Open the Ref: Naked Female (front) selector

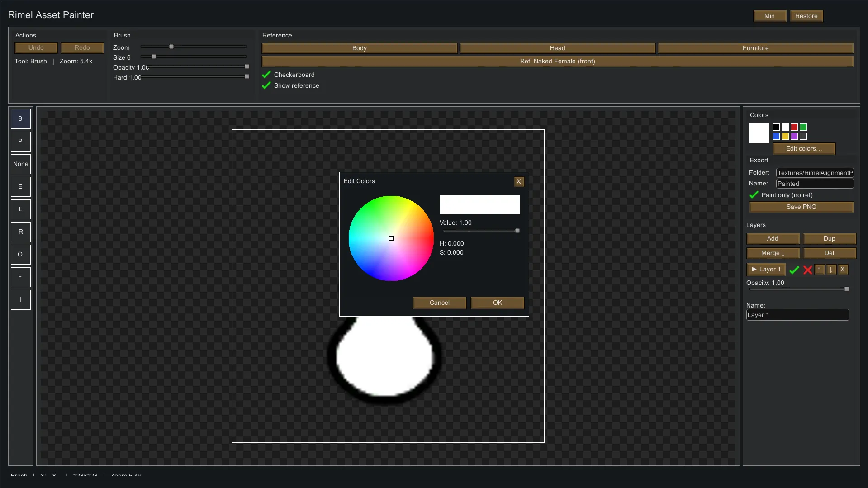[x=557, y=61]
